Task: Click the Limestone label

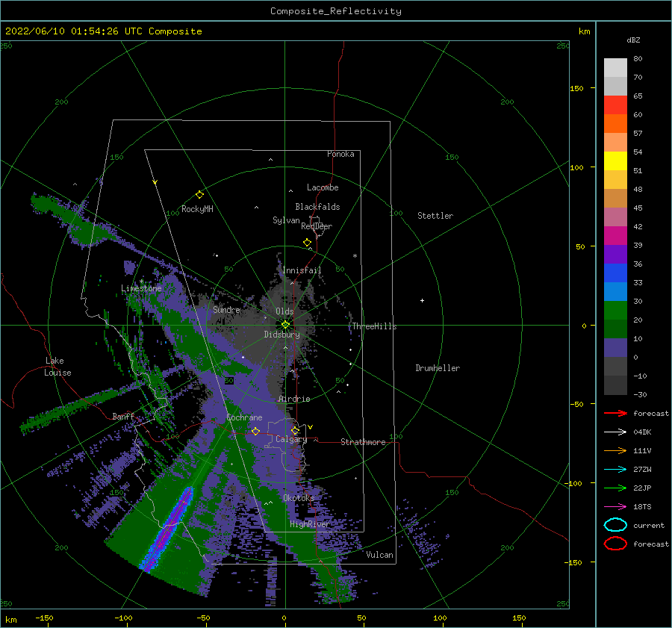Action: (x=141, y=288)
